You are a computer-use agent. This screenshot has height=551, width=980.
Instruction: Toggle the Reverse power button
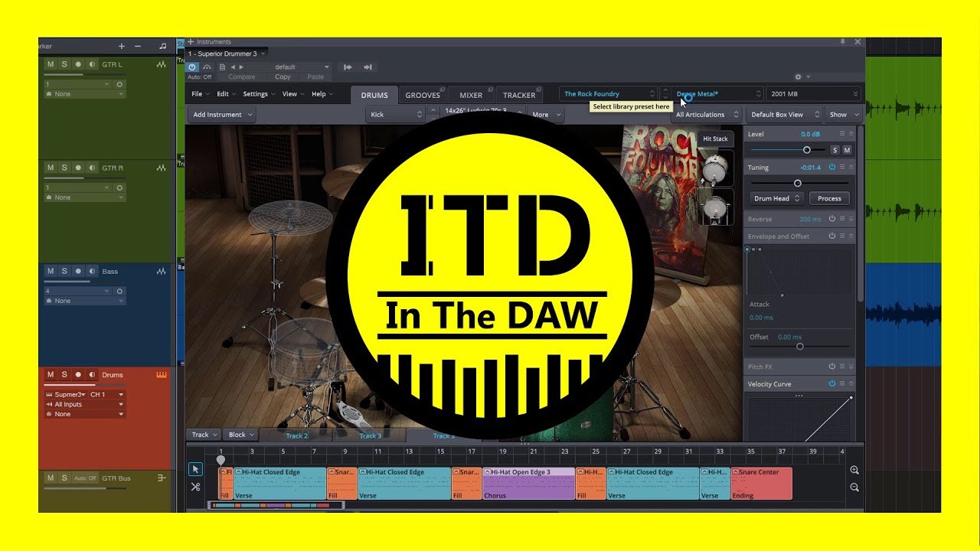(x=832, y=219)
